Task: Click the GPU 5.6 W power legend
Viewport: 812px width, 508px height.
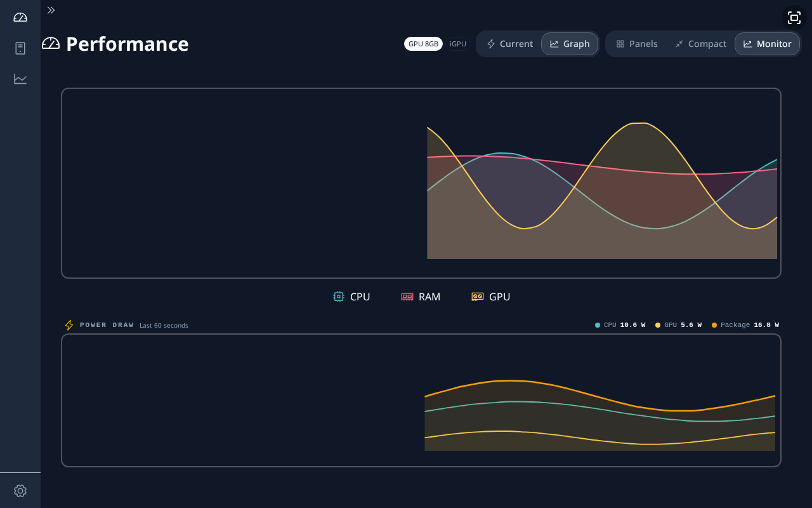Action: [678, 325]
